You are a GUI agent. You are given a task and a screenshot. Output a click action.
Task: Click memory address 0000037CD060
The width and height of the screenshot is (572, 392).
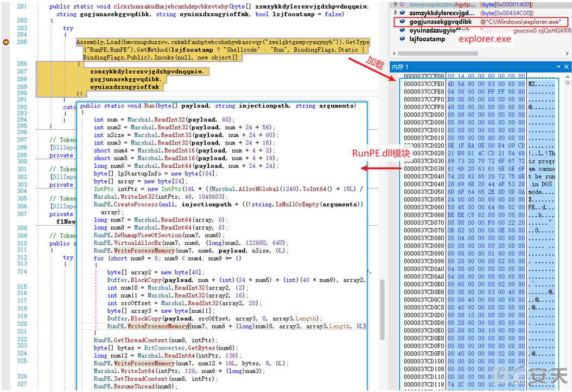coord(424,207)
